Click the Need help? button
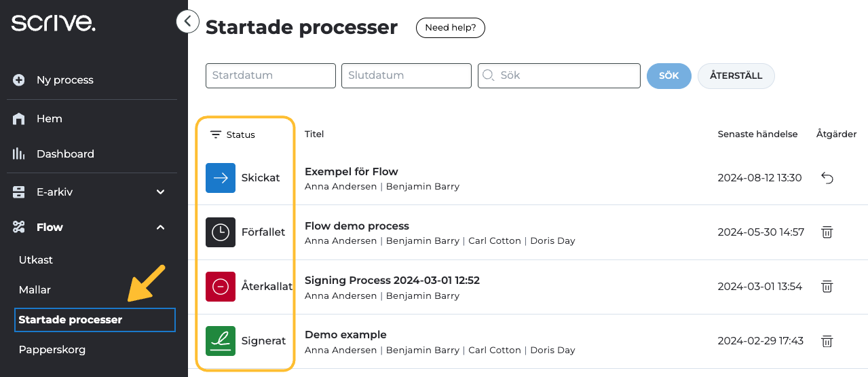The image size is (868, 377). pyautogui.click(x=450, y=28)
